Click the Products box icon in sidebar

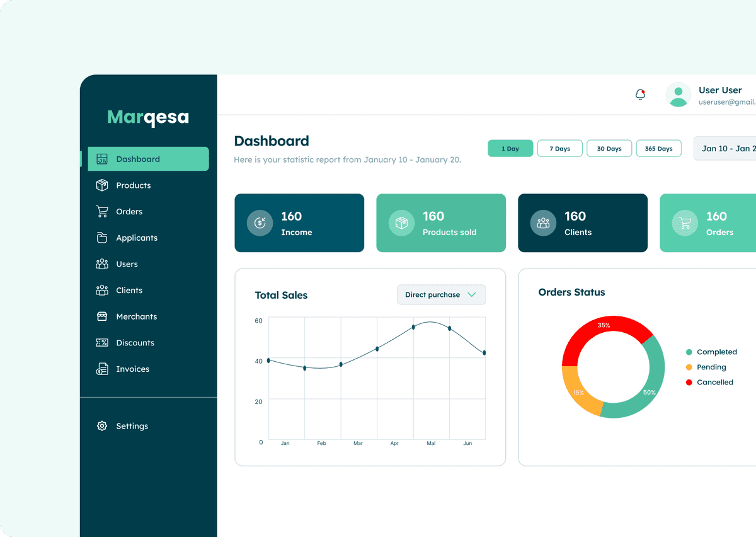pyautogui.click(x=102, y=185)
